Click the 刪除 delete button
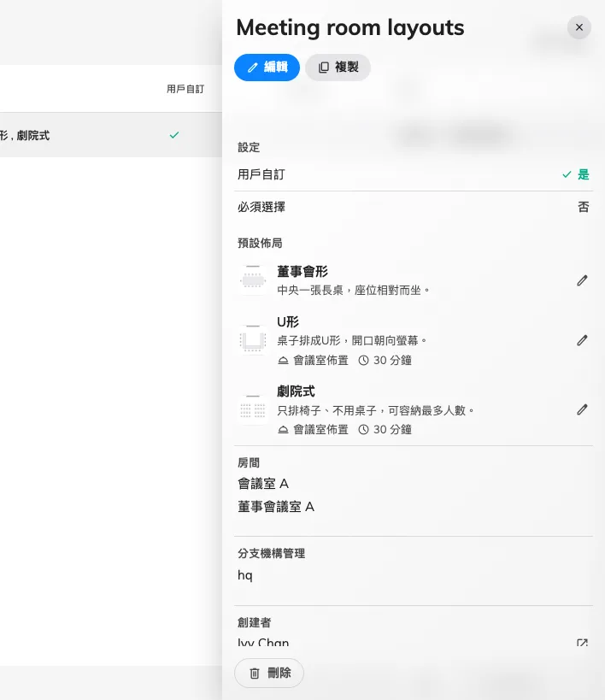The image size is (605, 700). [269, 673]
